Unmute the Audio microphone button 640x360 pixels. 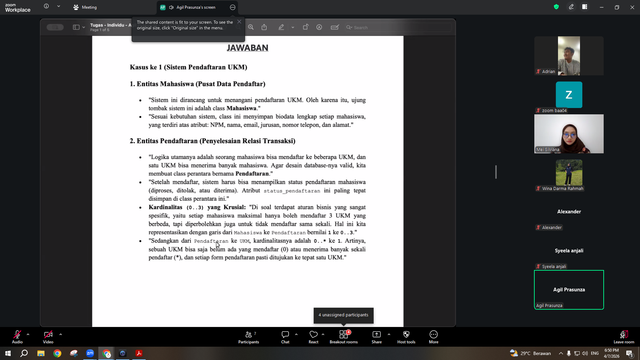[x=17, y=337]
